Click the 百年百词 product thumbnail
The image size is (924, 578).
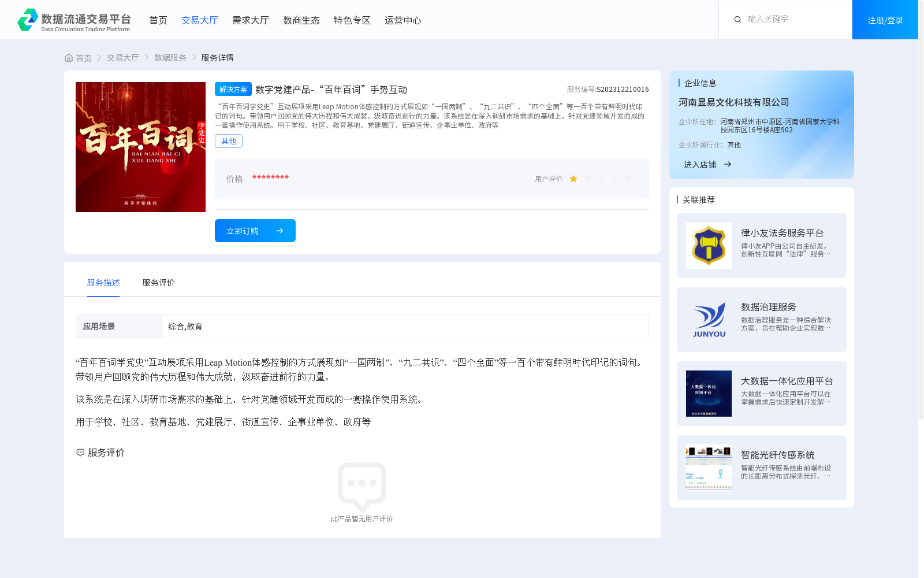pos(140,147)
